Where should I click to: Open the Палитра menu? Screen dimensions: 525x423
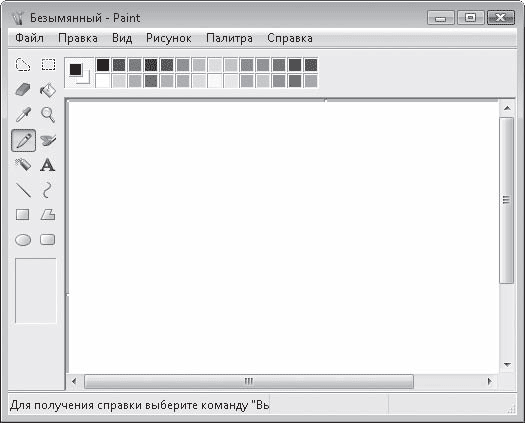229,38
